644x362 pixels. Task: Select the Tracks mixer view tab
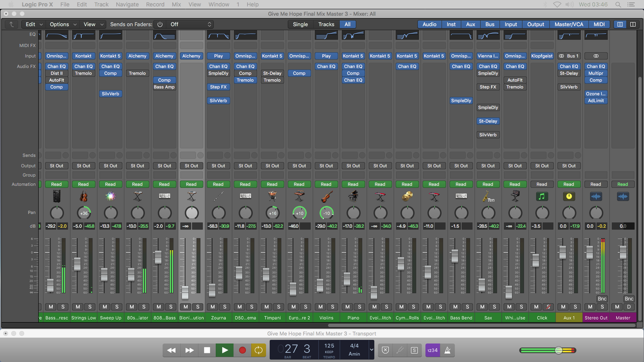[x=326, y=24]
